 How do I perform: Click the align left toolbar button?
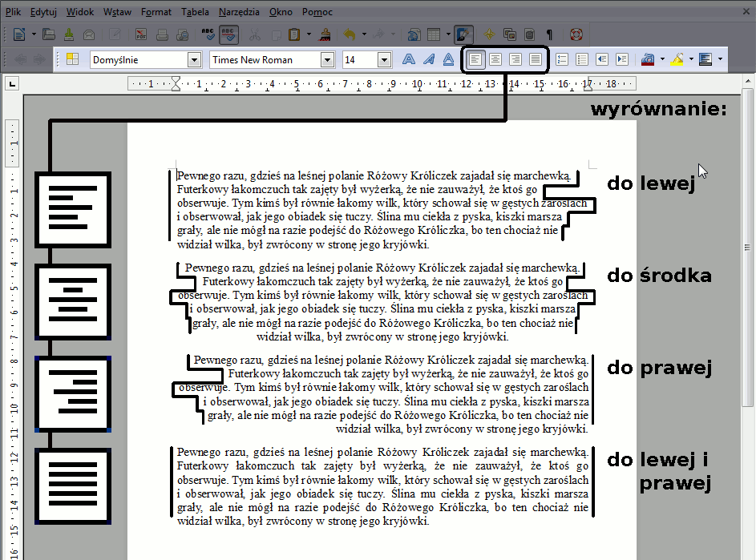coord(476,59)
